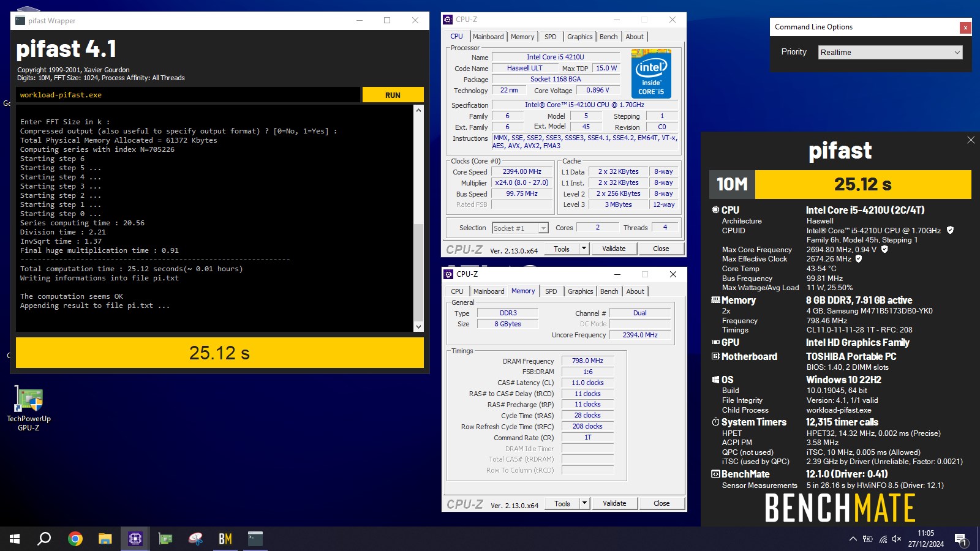Viewport: 980px width, 551px height.
Task: Click the muted volume tray icon
Action: pyautogui.click(x=897, y=539)
